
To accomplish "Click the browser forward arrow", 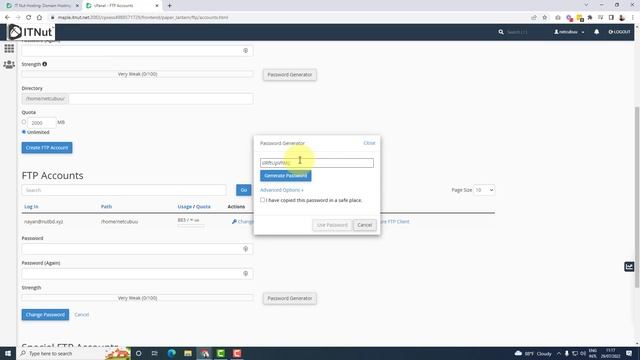I will [18, 18].
